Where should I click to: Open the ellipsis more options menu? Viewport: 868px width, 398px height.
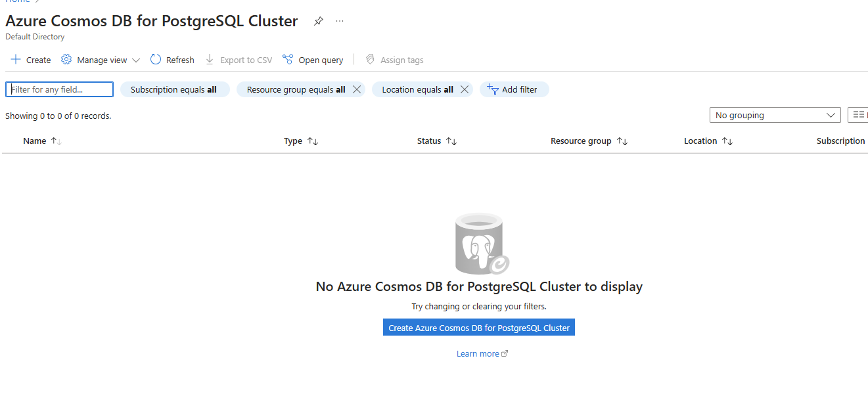click(340, 21)
